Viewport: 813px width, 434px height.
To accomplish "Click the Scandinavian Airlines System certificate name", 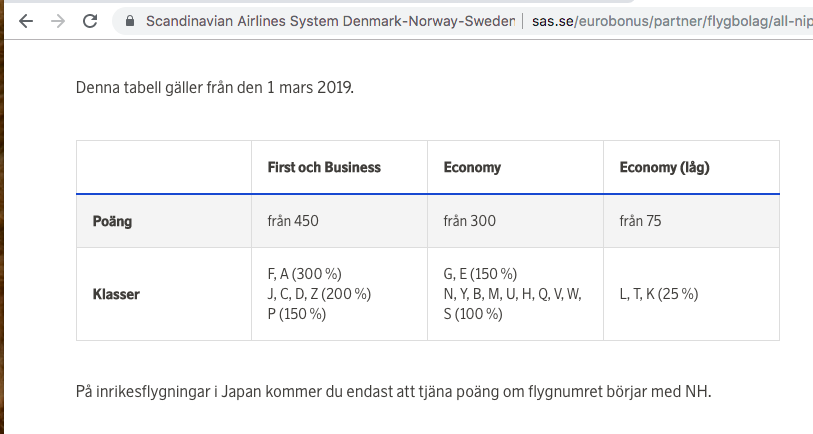I will (330, 20).
